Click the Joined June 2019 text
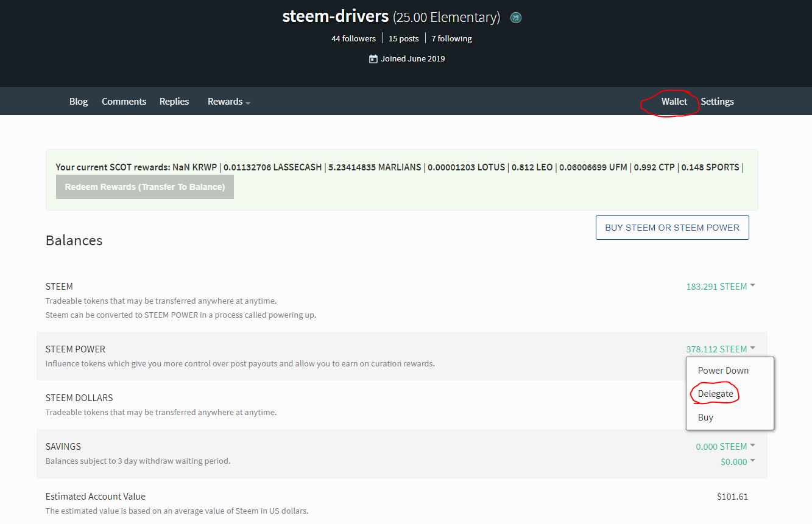The height and width of the screenshot is (524, 812). [x=413, y=59]
